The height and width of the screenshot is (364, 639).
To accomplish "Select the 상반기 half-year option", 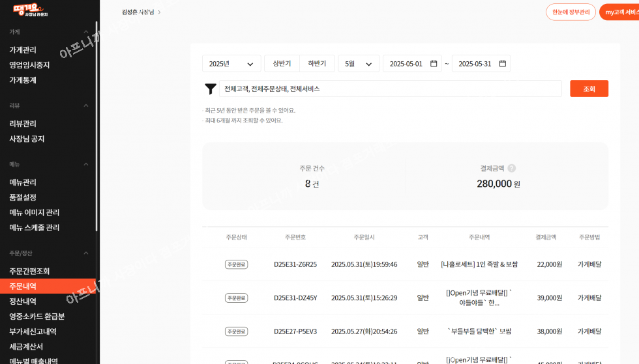I will pyautogui.click(x=282, y=63).
